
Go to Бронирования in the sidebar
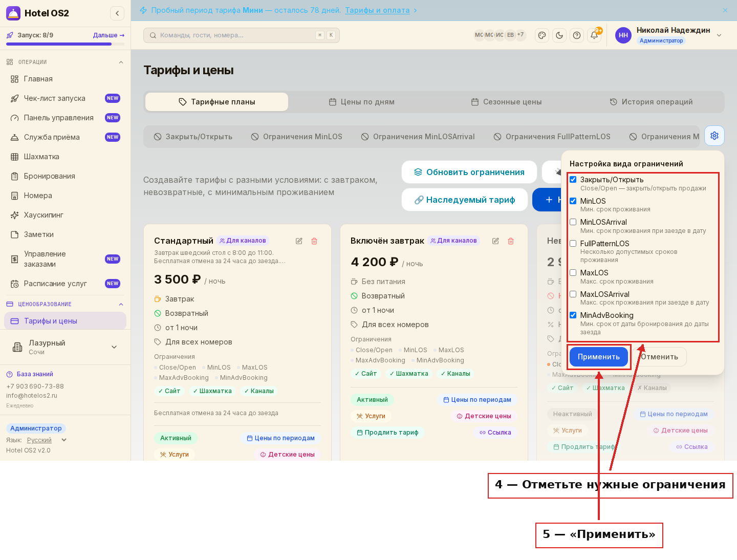[x=65, y=176]
